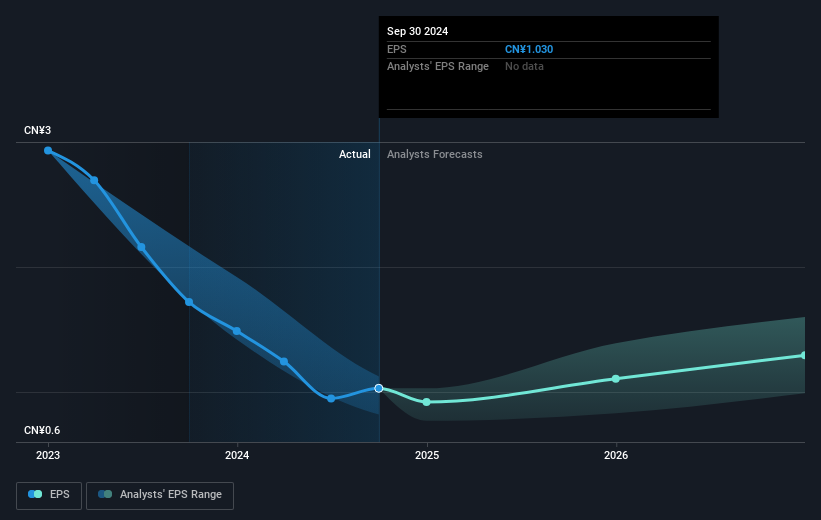Click the first EPS point at 2023

coord(48,151)
